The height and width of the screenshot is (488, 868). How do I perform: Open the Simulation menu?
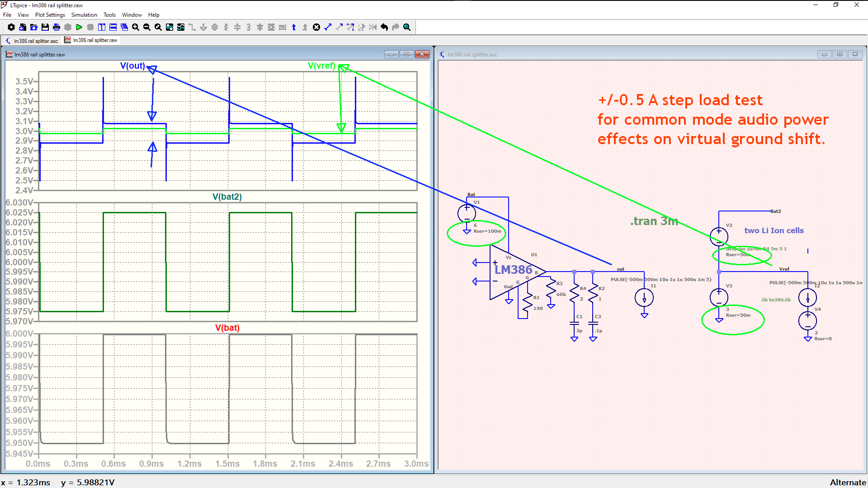84,15
